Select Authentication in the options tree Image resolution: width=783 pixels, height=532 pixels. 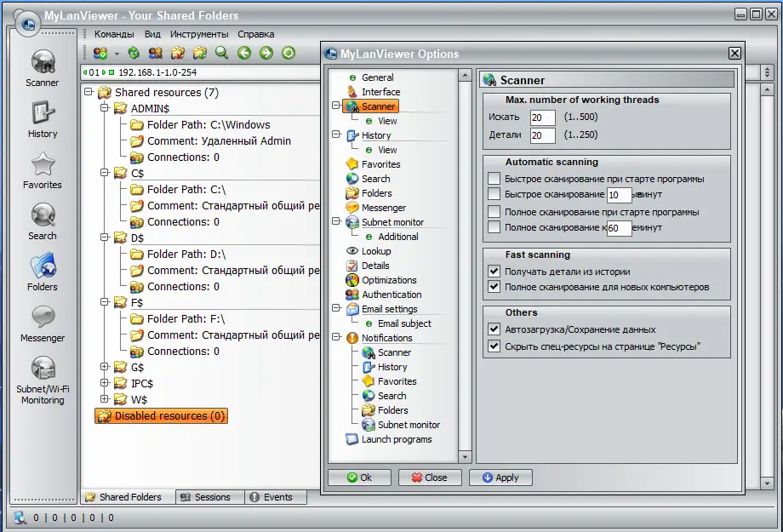click(384, 295)
